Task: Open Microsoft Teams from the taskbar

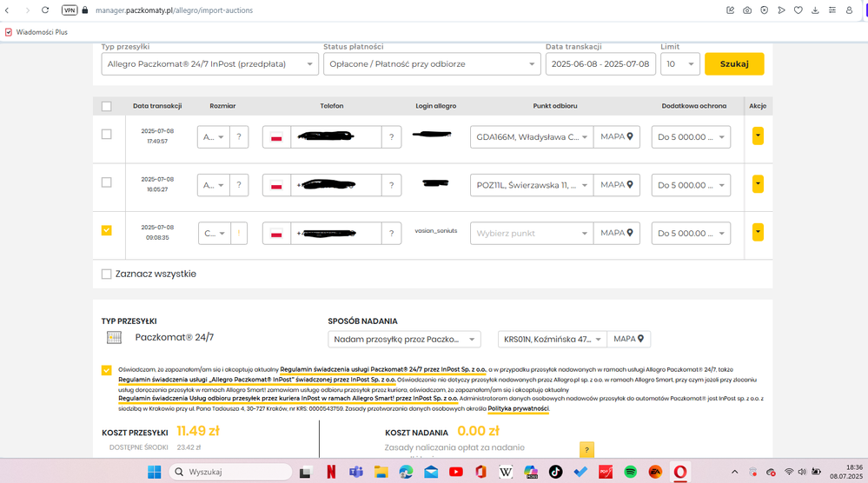Action: [x=356, y=472]
